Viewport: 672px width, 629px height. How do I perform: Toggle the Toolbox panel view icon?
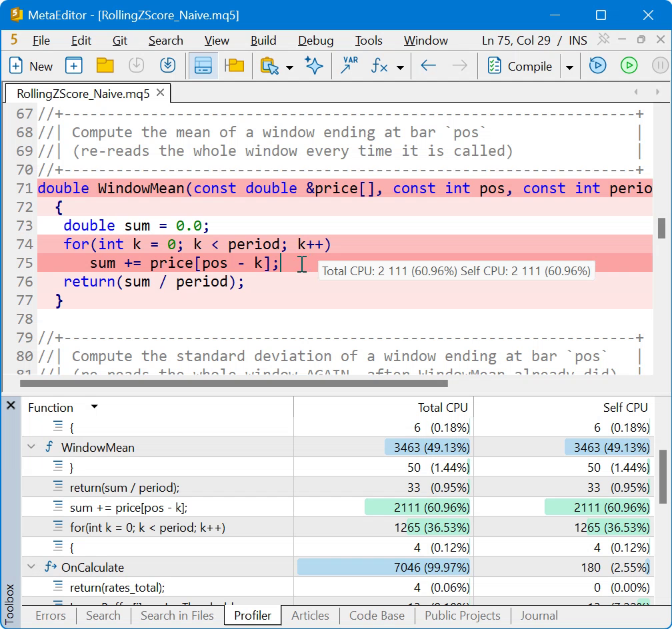coord(203,66)
